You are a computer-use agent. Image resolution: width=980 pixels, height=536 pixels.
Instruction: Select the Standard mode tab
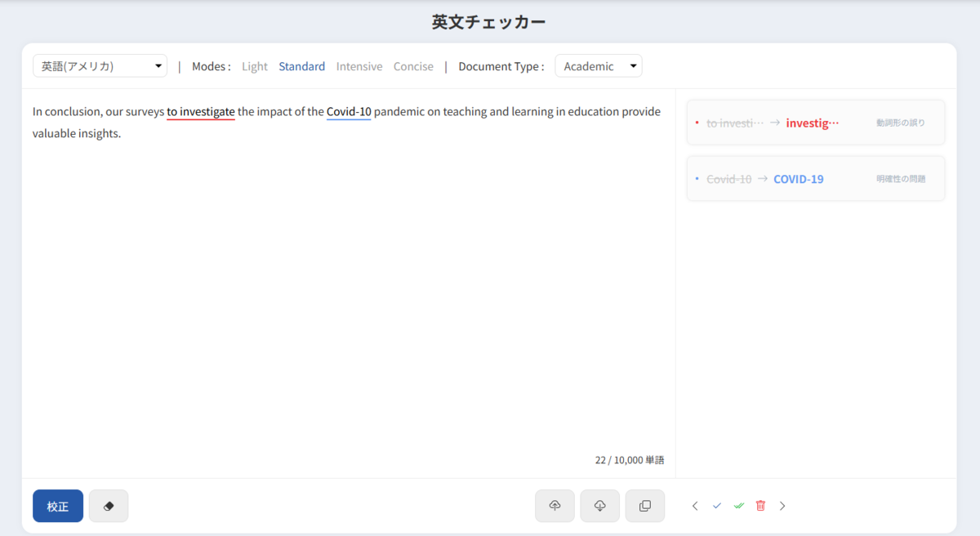301,65
